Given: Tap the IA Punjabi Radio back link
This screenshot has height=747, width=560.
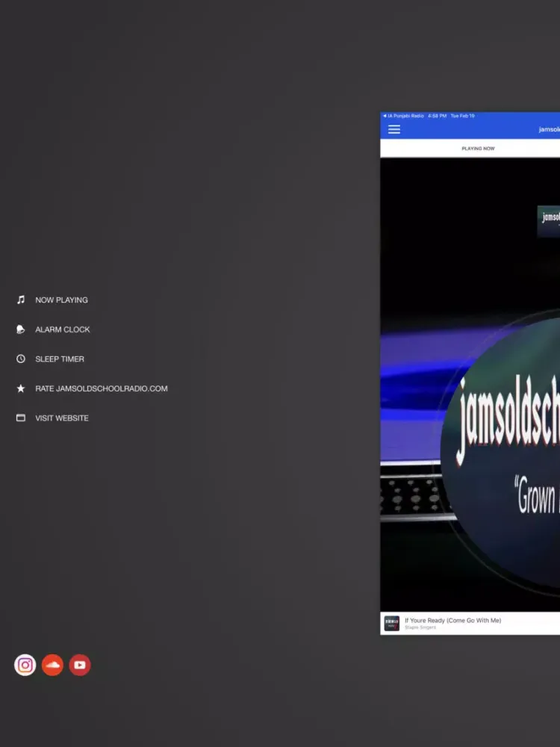Looking at the screenshot, I should pyautogui.click(x=403, y=116).
